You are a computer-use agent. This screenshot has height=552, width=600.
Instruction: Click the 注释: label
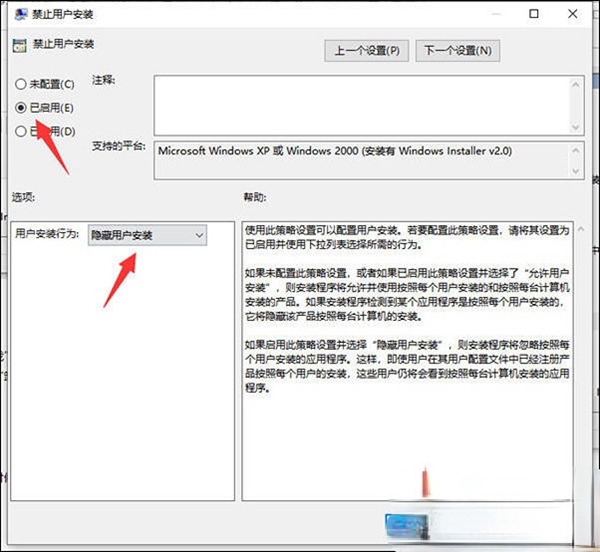(x=103, y=80)
